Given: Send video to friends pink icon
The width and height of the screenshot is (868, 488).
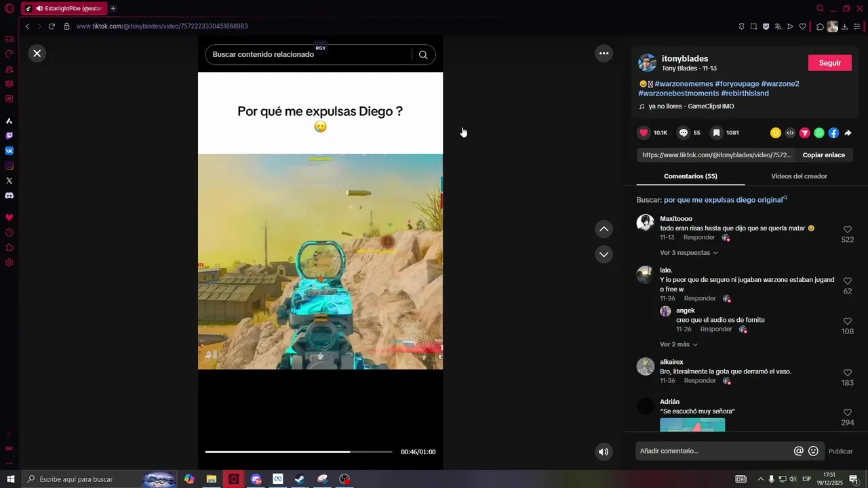Looking at the screenshot, I should [x=804, y=133].
